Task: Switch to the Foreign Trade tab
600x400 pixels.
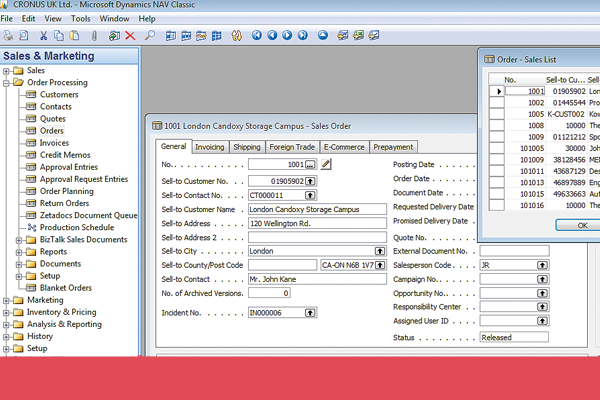Action: tap(292, 147)
